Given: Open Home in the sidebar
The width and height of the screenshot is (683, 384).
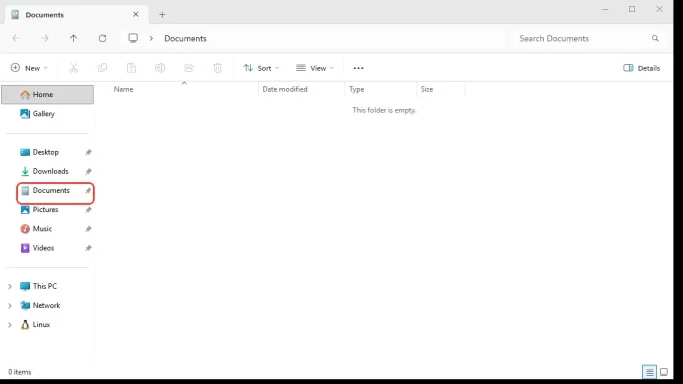Looking at the screenshot, I should (47, 94).
